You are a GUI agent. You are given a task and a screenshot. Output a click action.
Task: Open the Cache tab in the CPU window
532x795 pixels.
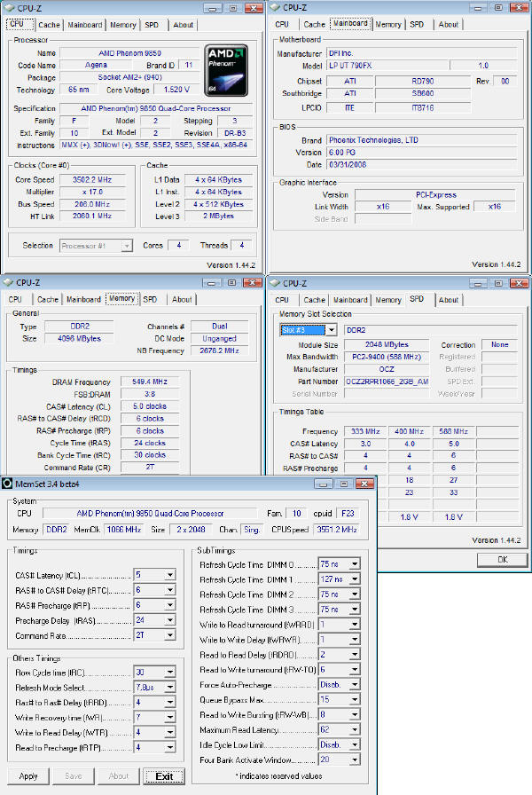(x=49, y=24)
